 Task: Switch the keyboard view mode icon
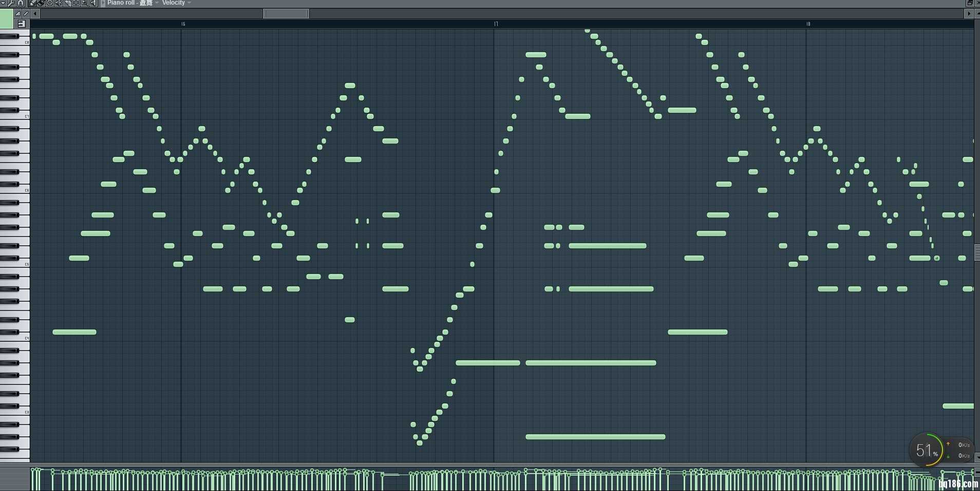click(x=22, y=24)
